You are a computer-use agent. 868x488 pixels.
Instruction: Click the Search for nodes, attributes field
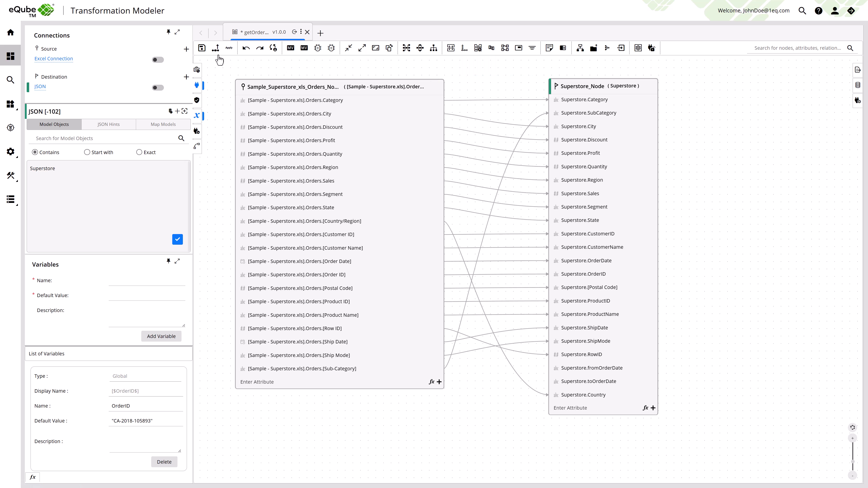pos(797,48)
